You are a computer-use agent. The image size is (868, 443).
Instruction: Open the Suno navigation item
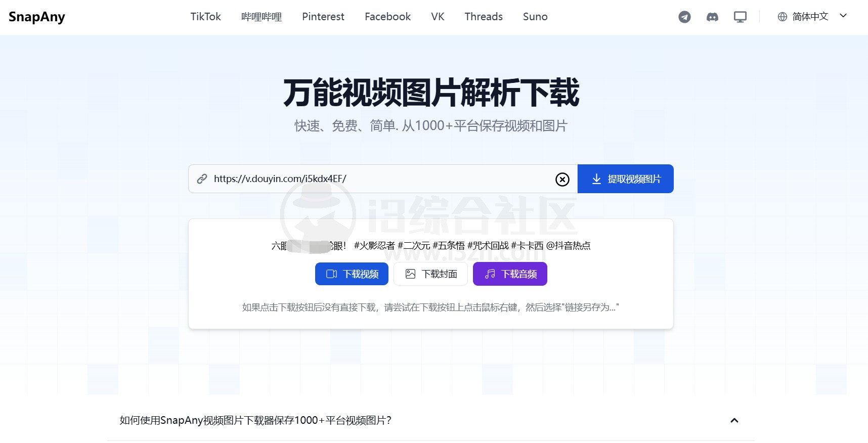(x=535, y=17)
